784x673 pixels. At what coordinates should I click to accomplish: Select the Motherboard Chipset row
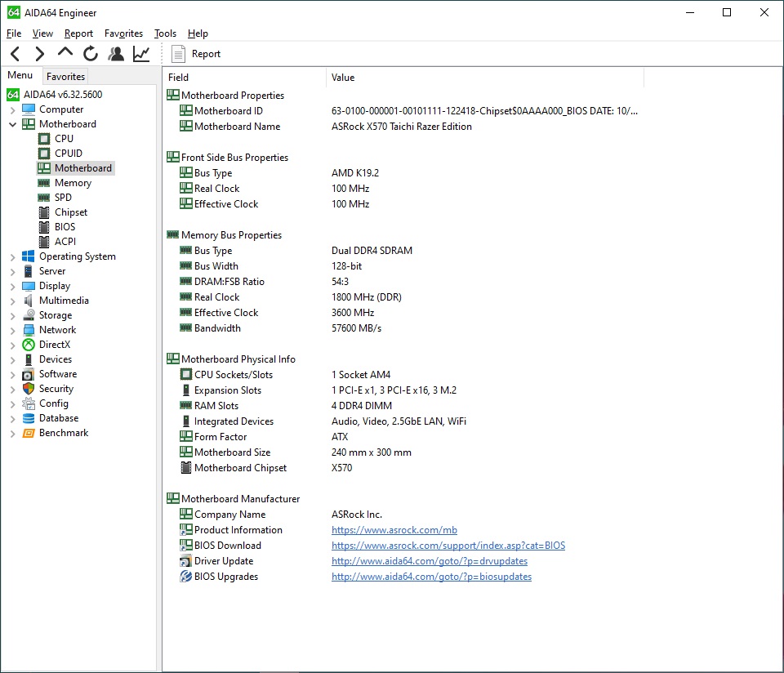(404, 467)
